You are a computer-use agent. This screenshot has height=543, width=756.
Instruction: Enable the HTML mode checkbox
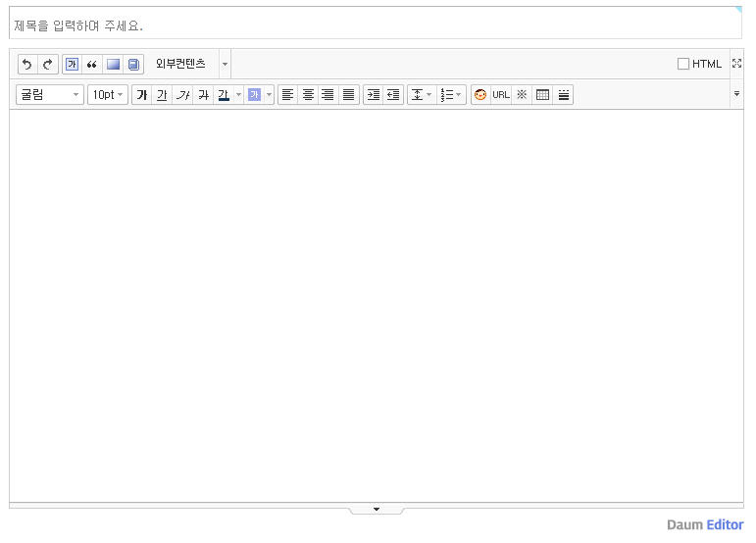coord(683,65)
